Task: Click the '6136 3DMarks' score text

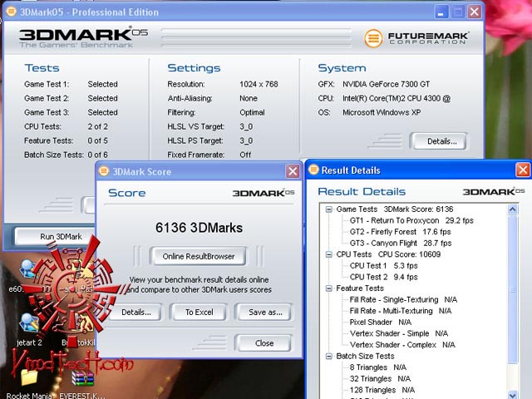Action: click(x=199, y=228)
